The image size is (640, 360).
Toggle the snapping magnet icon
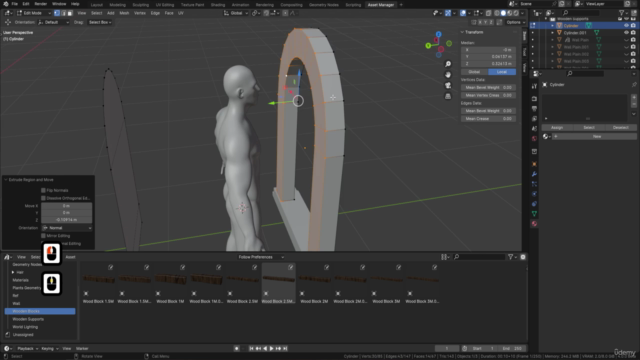266,13
